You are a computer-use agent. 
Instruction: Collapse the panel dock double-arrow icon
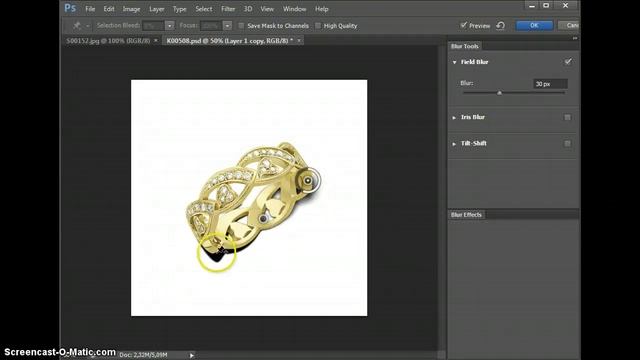click(x=575, y=38)
